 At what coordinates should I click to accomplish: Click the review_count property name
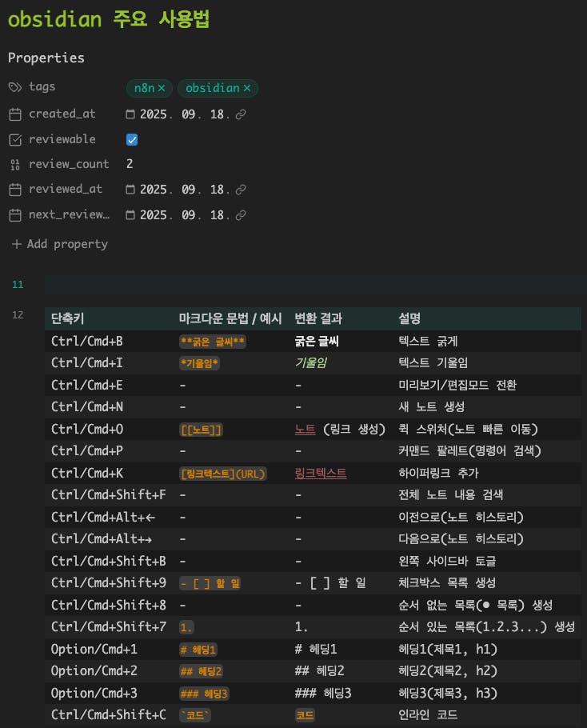coord(69,164)
